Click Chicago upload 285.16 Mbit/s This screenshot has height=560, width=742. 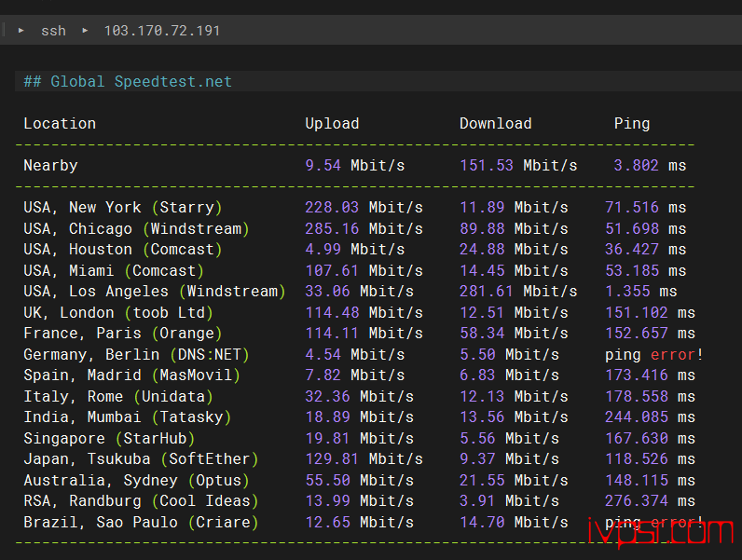point(364,229)
